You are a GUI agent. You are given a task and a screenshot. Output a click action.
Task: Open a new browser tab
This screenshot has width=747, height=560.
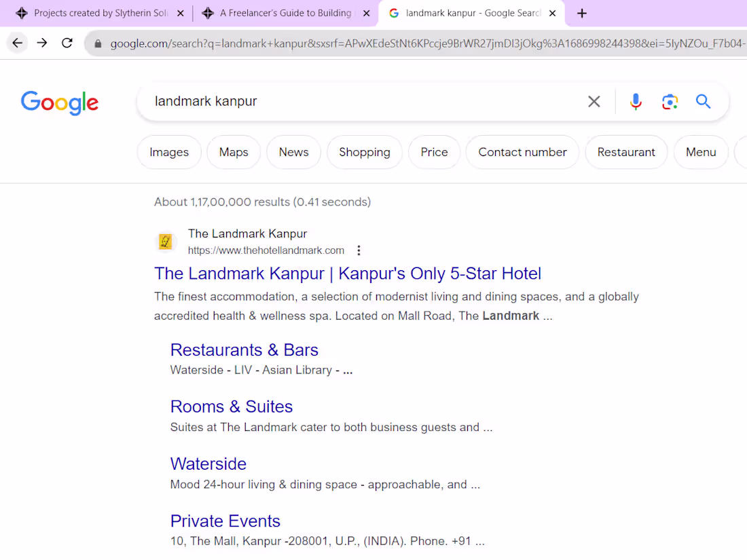pos(581,13)
